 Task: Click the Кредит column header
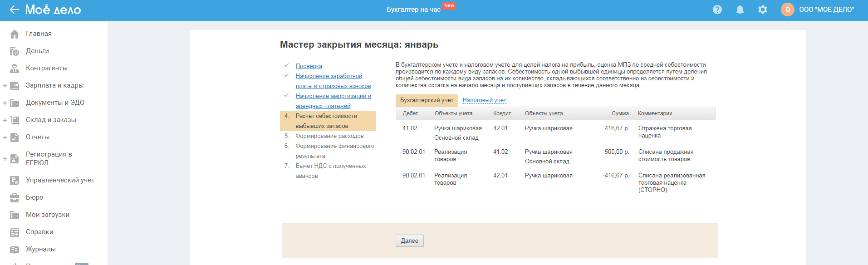(502, 113)
